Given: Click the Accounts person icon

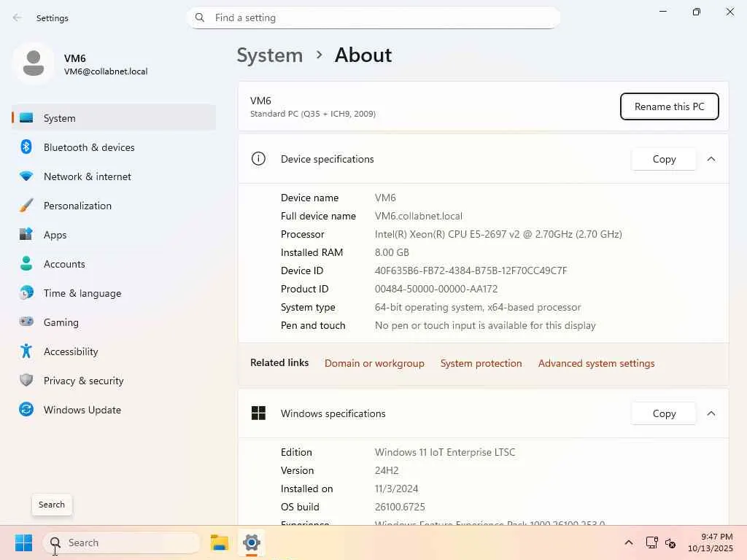Looking at the screenshot, I should [26, 263].
